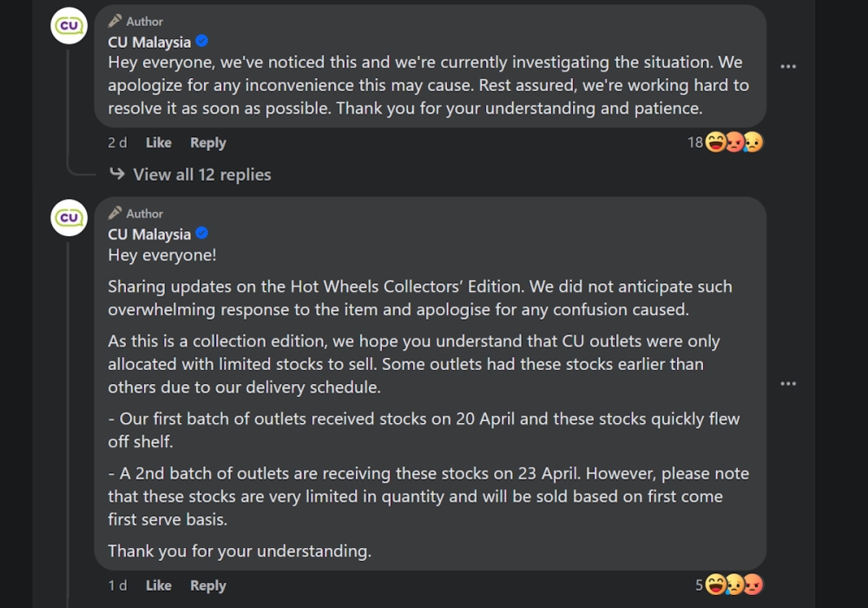Click CU avatar beside the investigating comment
The height and width of the screenshot is (608, 868).
[x=69, y=26]
